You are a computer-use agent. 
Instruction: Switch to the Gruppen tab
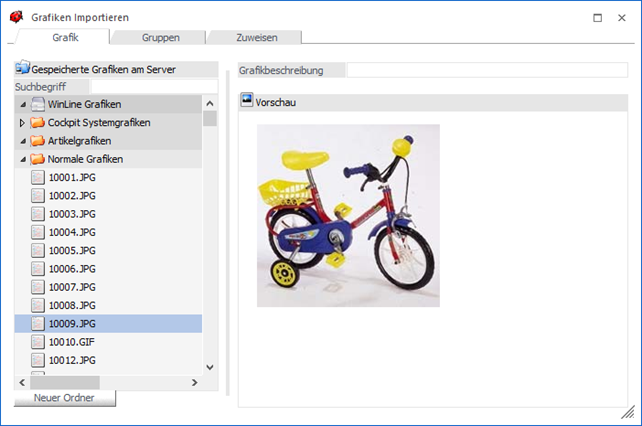pos(160,37)
